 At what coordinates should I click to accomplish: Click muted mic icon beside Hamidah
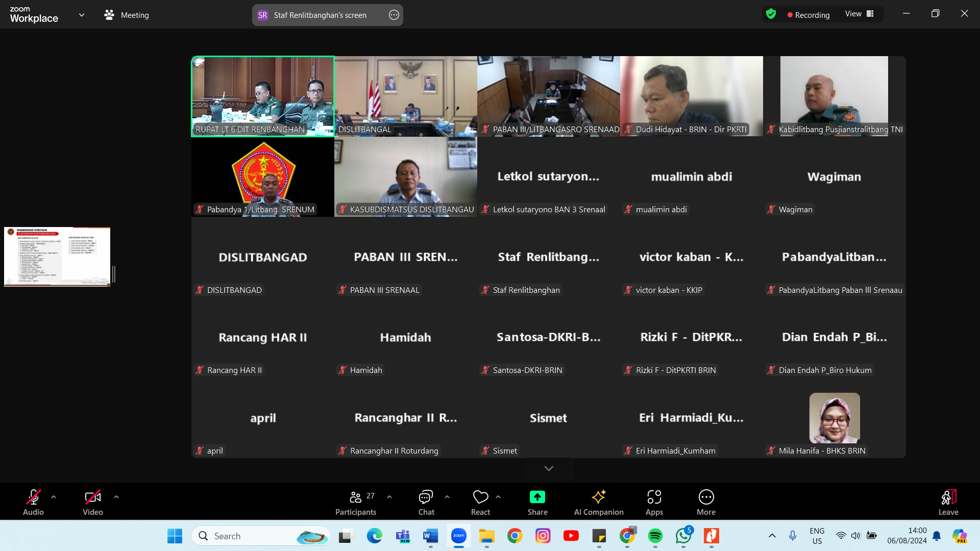[x=342, y=370]
